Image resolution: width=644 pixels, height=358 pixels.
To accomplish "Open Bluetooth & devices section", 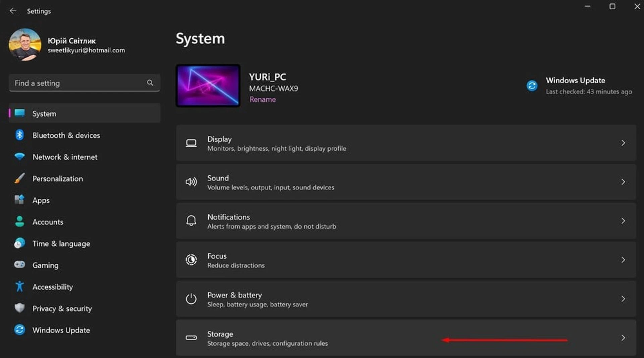I will 85,135.
